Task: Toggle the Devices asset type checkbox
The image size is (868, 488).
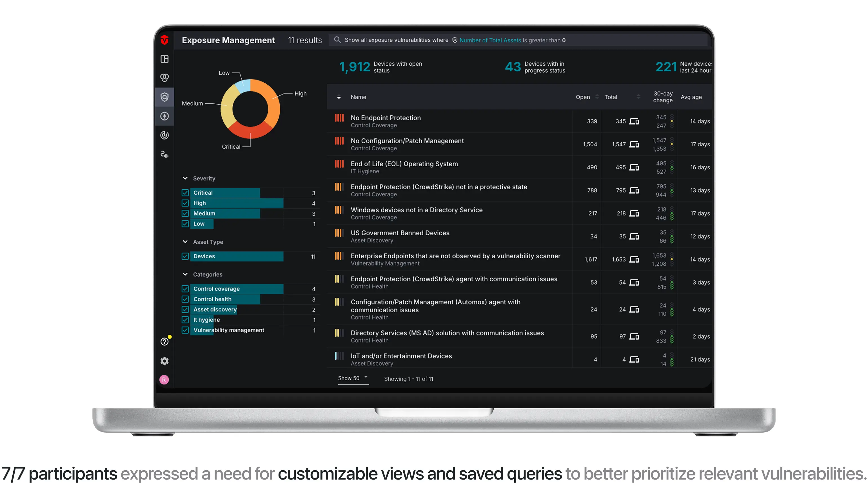Action: pos(185,256)
